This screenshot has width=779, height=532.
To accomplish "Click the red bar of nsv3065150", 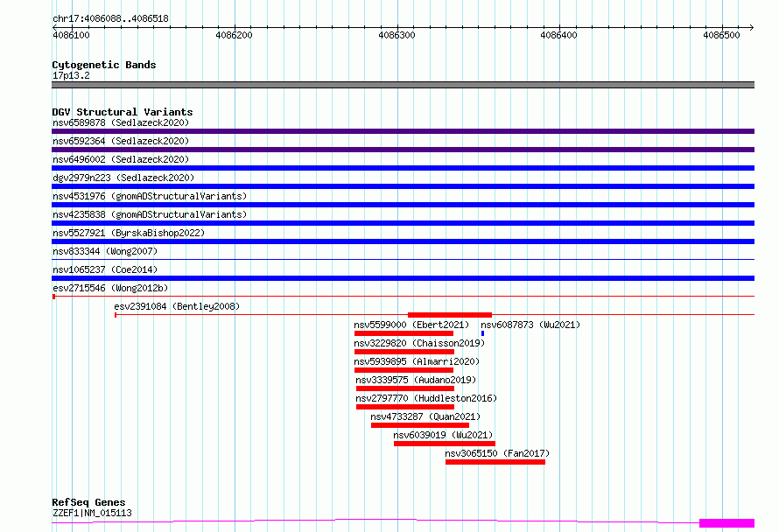I will coord(495,462).
